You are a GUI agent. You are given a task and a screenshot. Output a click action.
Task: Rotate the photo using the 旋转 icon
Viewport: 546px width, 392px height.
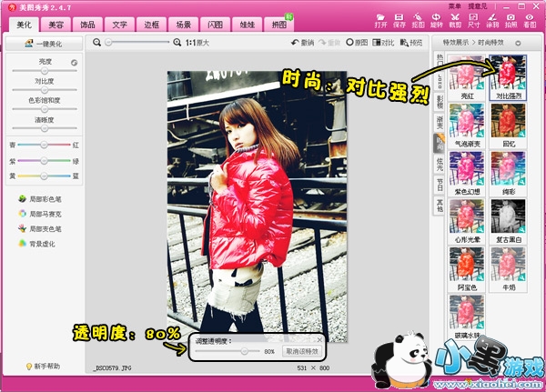pyautogui.click(x=436, y=21)
